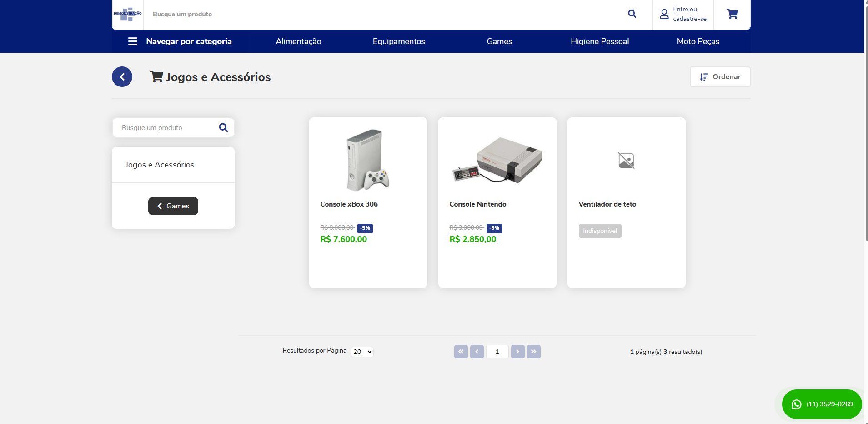
Task: Click the header search magnifier icon
Action: pyautogui.click(x=632, y=14)
